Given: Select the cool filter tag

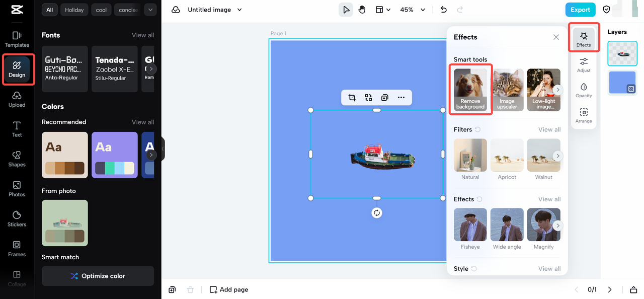Looking at the screenshot, I should tap(102, 10).
